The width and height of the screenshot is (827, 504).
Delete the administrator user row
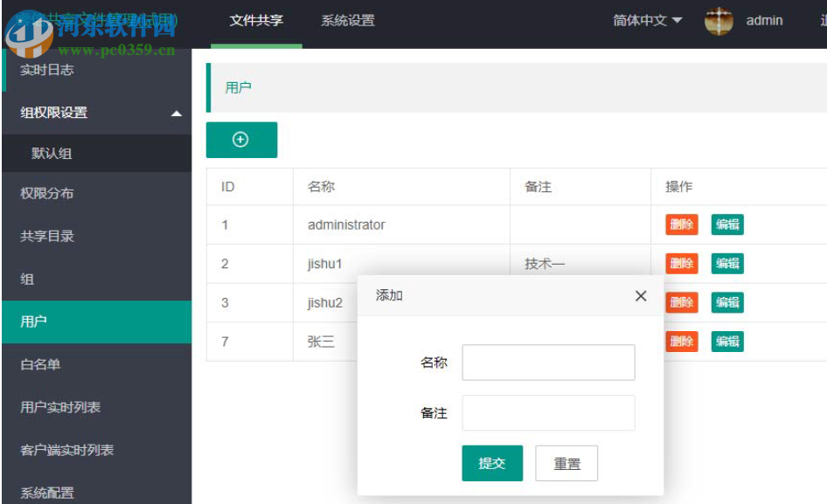(680, 224)
